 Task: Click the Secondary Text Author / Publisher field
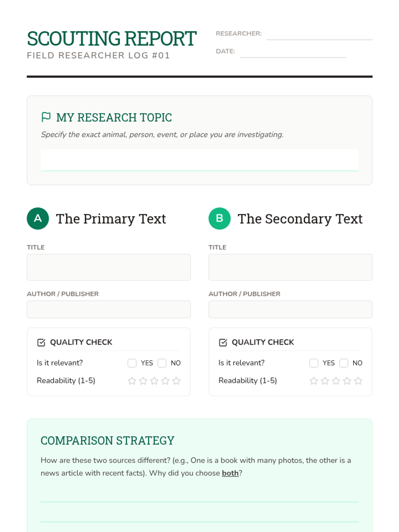(x=290, y=310)
